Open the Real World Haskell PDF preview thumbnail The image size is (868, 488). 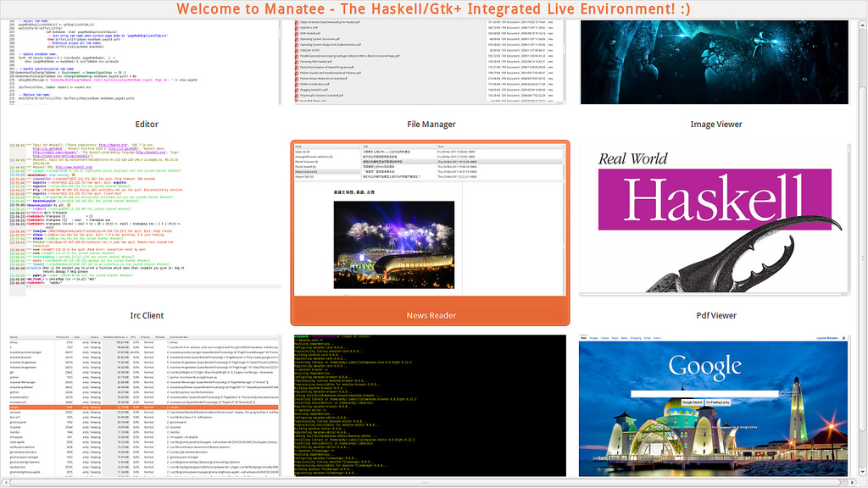click(714, 219)
